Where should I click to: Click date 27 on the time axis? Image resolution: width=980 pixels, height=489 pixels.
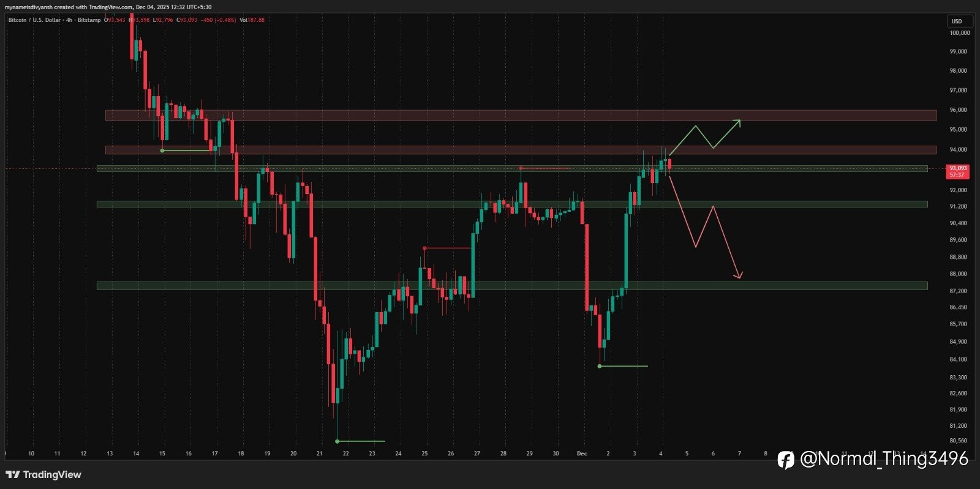[477, 454]
